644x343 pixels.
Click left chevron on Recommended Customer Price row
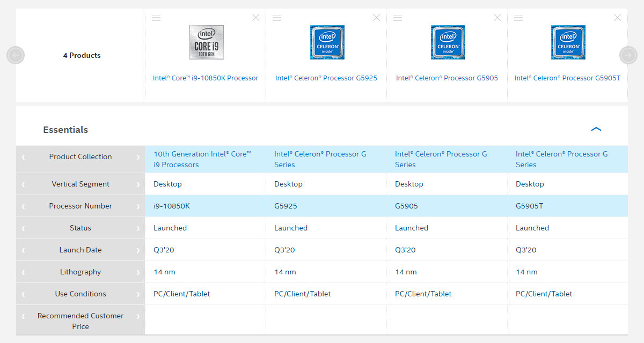(23, 316)
